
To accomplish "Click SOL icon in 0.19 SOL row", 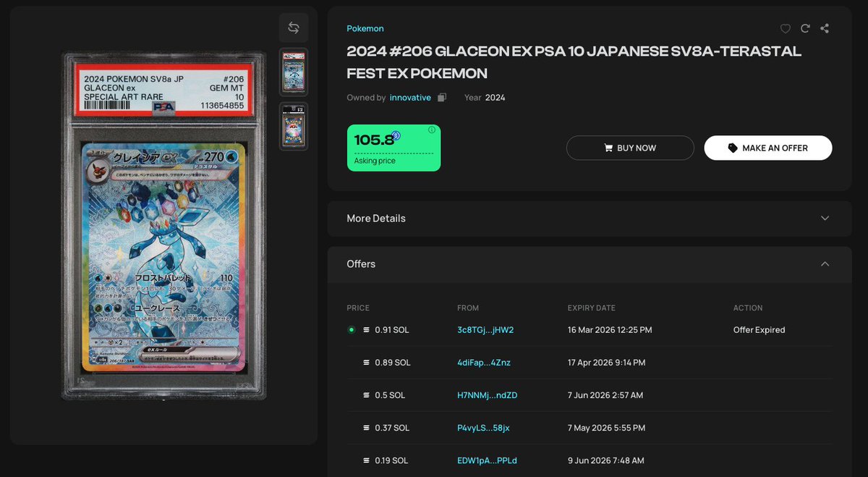I will tap(367, 460).
